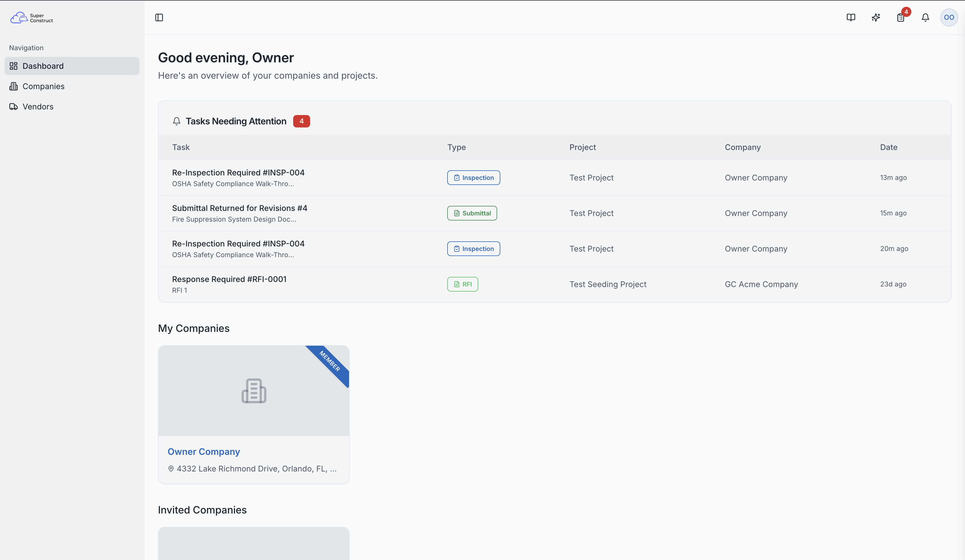The width and height of the screenshot is (965, 560).
Task: Click the location pin icon by address
Action: click(x=171, y=469)
